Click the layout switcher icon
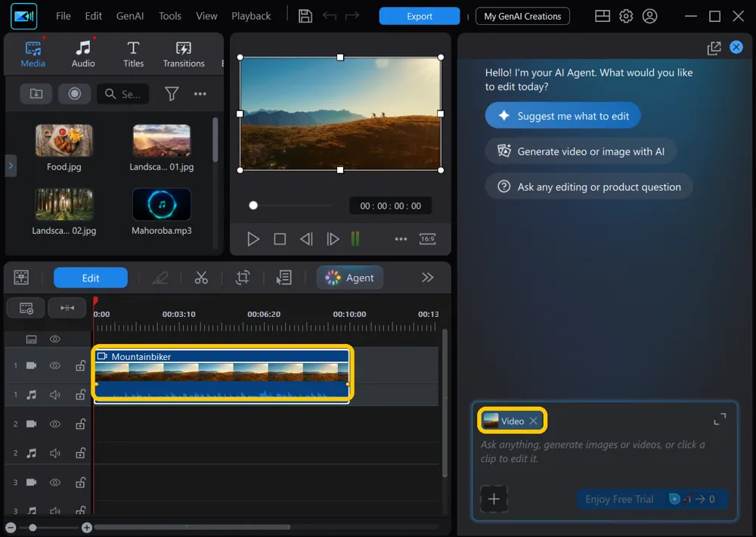This screenshot has height=537, width=756. [x=603, y=16]
